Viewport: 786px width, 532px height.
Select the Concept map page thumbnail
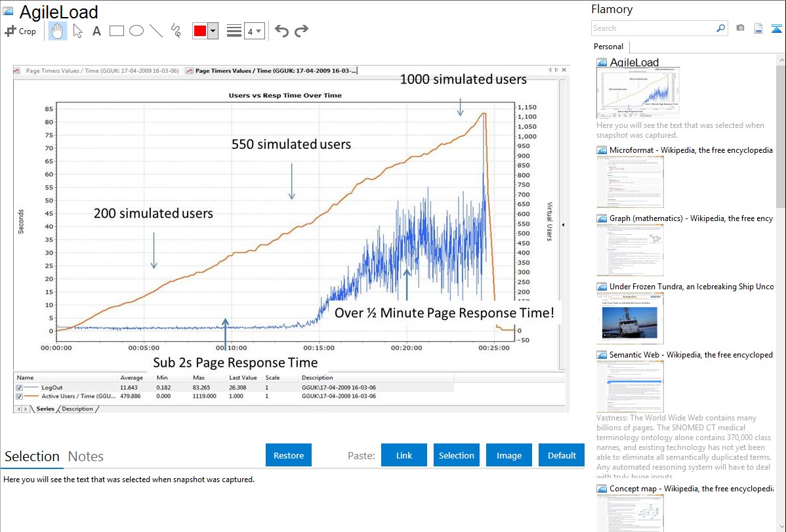point(630,513)
